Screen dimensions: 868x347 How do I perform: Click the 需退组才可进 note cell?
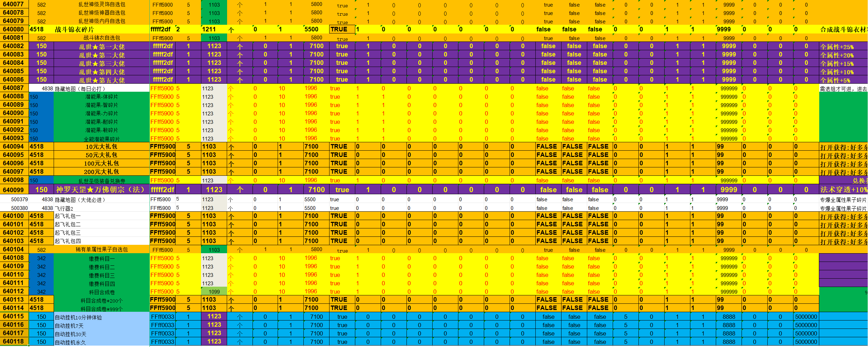[x=843, y=89]
